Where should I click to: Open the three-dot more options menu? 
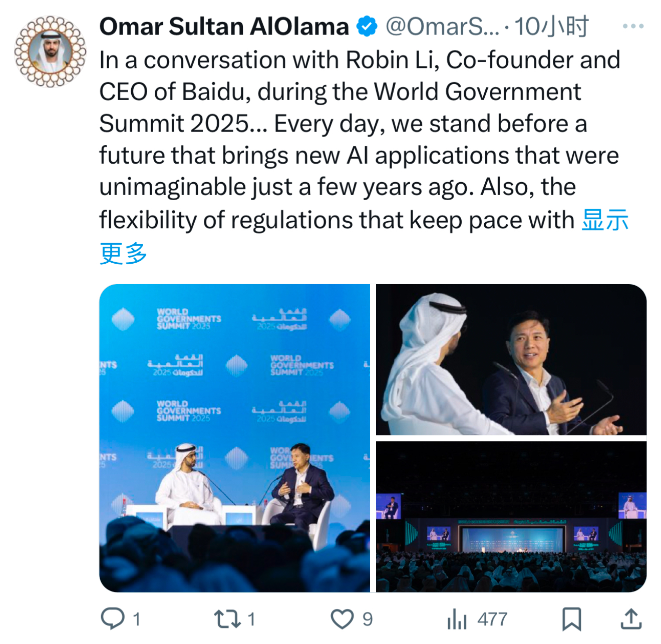coord(633,27)
